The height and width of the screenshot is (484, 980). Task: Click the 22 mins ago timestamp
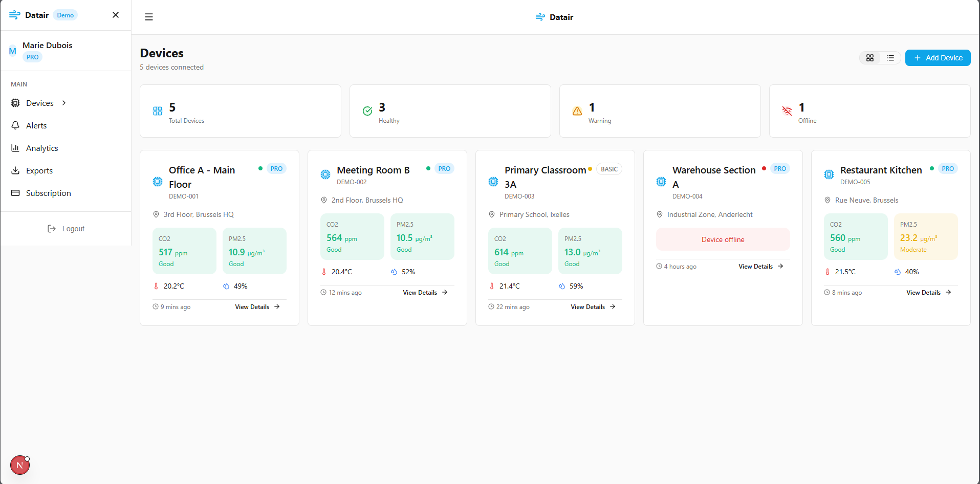[x=513, y=307]
